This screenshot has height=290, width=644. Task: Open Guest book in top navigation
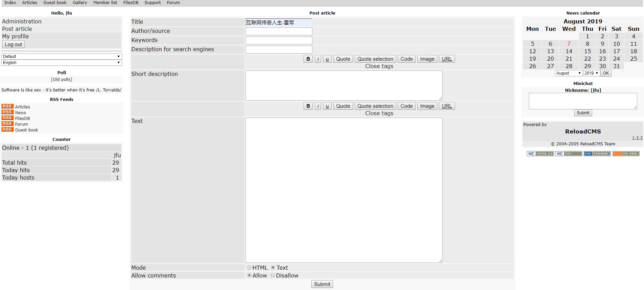(x=55, y=3)
